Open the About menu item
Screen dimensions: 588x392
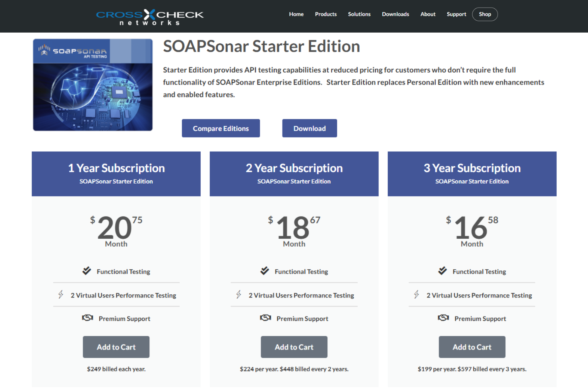[x=428, y=14]
